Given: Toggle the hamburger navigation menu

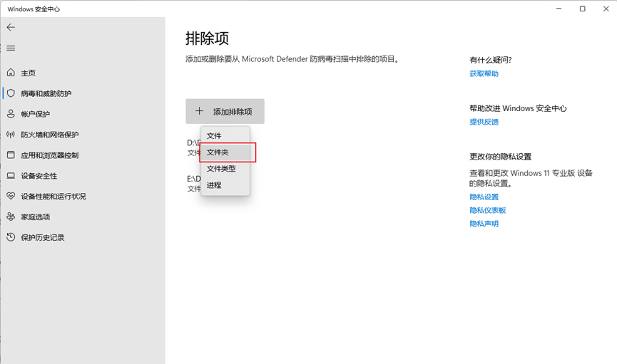Looking at the screenshot, I should point(11,48).
